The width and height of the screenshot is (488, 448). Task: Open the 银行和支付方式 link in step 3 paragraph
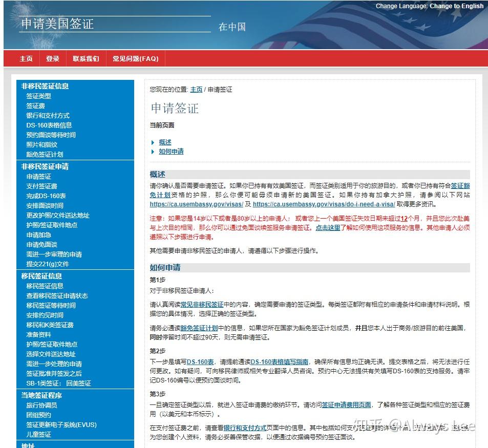tap(245, 428)
